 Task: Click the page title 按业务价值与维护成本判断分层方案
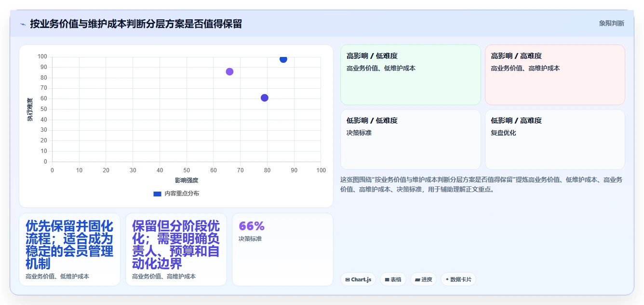coord(136,24)
